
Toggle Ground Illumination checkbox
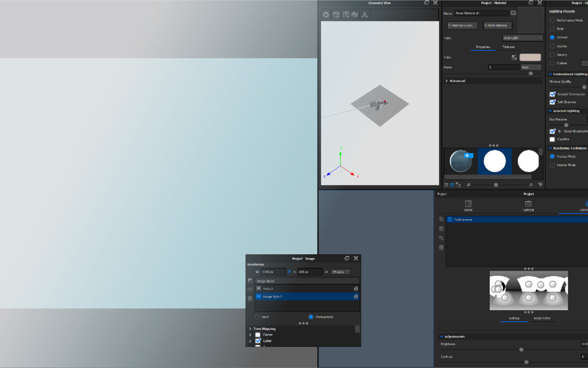(x=553, y=94)
